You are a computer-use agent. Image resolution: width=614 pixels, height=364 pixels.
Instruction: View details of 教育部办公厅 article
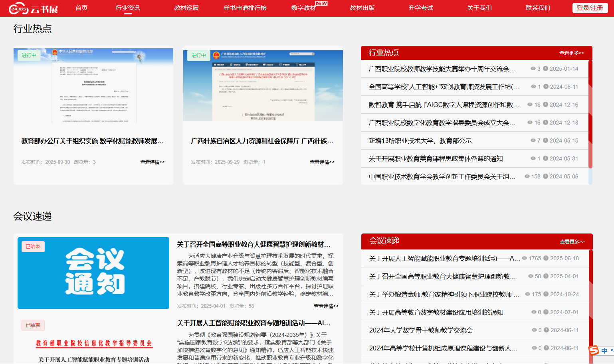[152, 162]
